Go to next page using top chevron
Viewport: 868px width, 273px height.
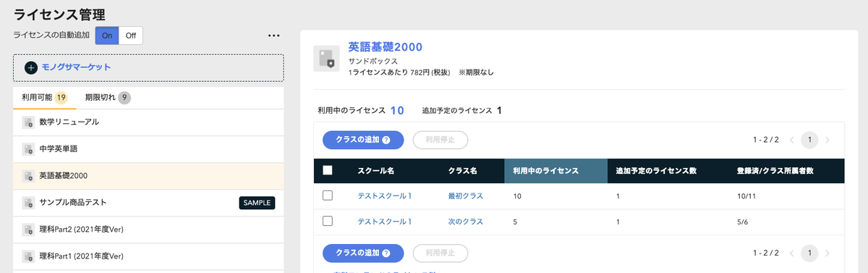point(827,140)
